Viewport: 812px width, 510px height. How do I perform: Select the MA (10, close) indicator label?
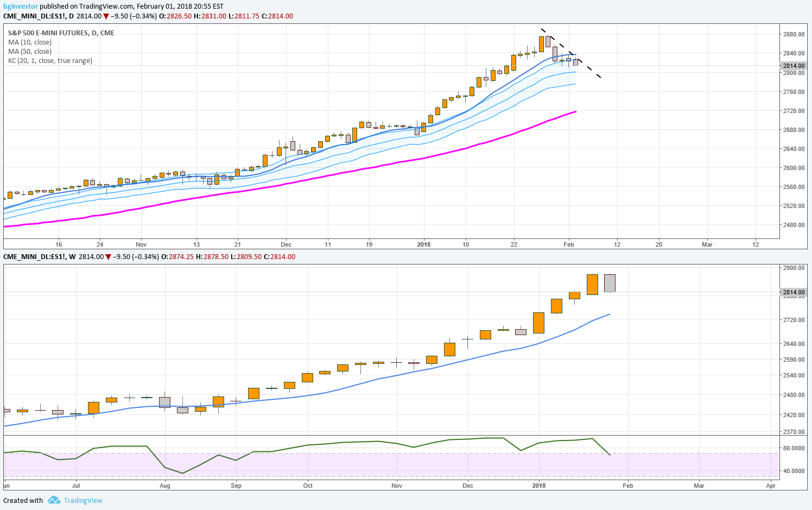coord(30,42)
